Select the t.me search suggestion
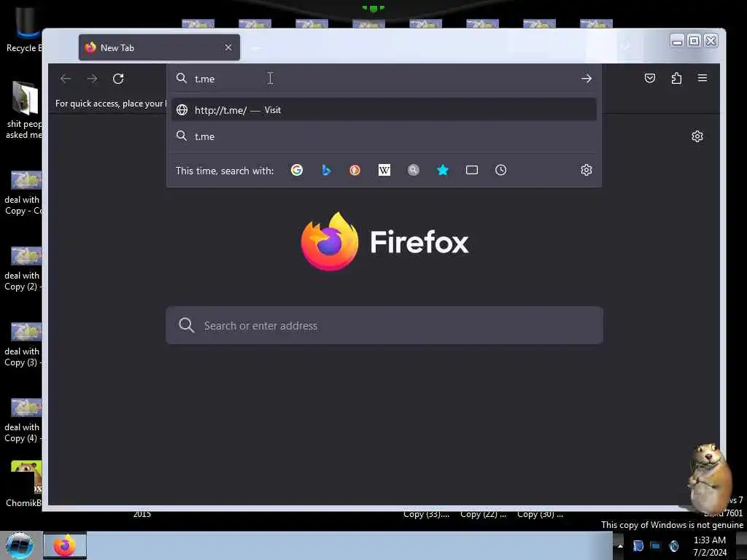Screen dimensions: 747x560 (x=384, y=136)
